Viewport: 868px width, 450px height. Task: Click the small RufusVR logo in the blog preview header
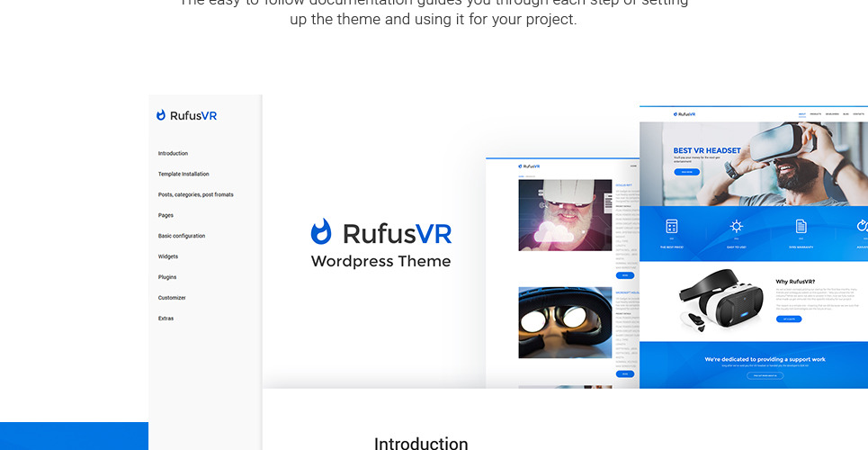click(529, 166)
